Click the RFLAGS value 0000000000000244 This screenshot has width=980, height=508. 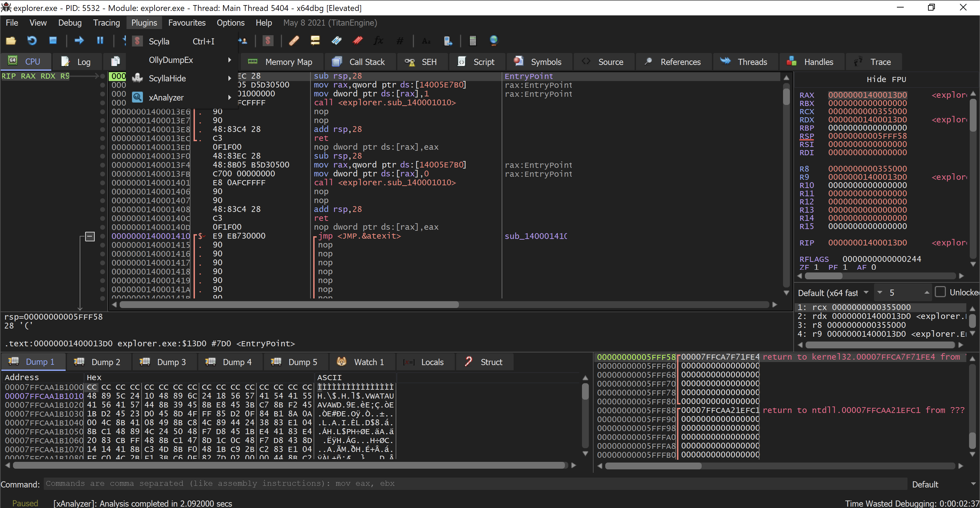tap(882, 259)
